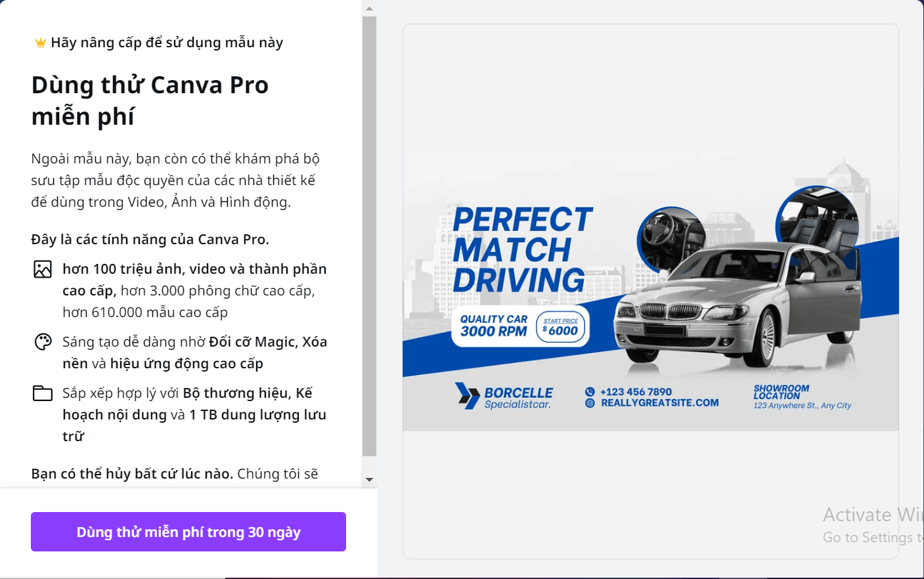Click the START PRICE $6000 badge

click(x=561, y=326)
